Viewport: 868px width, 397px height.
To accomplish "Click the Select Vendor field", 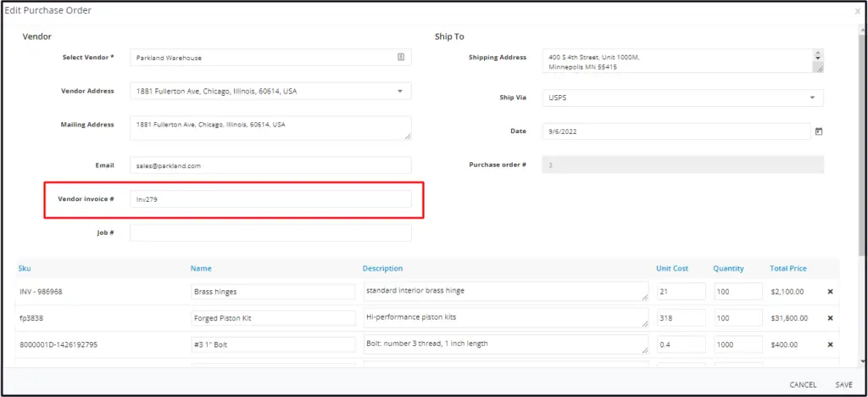I will [x=270, y=57].
